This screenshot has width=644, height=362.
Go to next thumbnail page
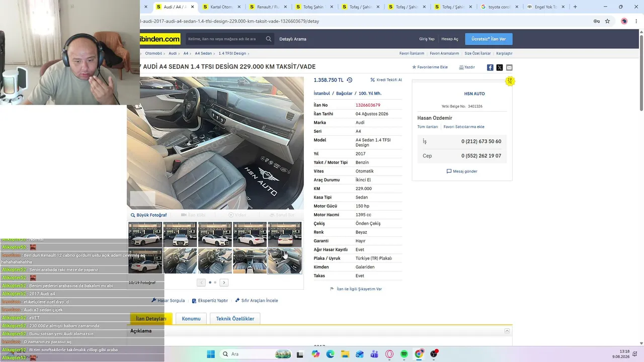point(224,283)
